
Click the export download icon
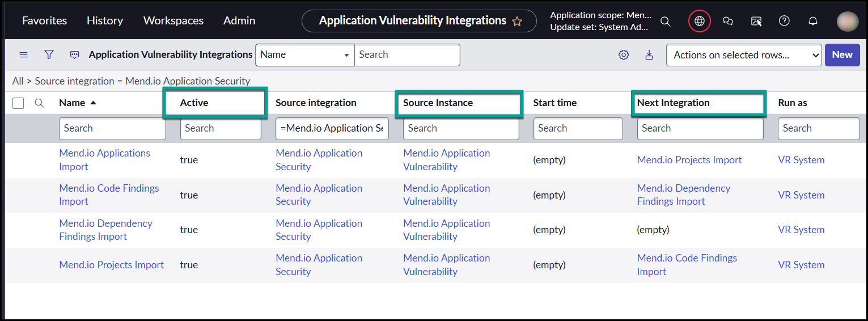tap(649, 55)
